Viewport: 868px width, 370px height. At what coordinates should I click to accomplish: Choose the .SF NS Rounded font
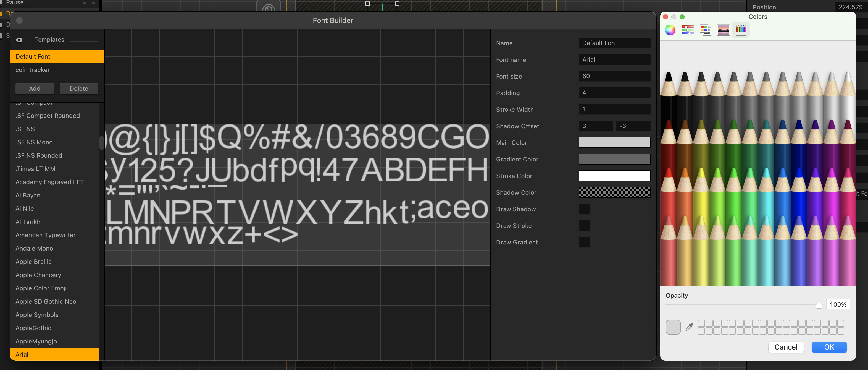tap(55, 155)
